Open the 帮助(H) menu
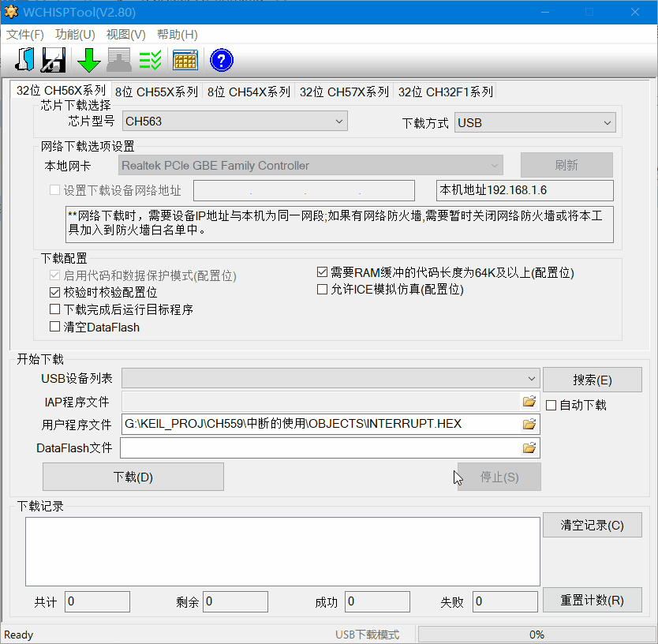This screenshot has height=644, width=658. click(x=177, y=35)
